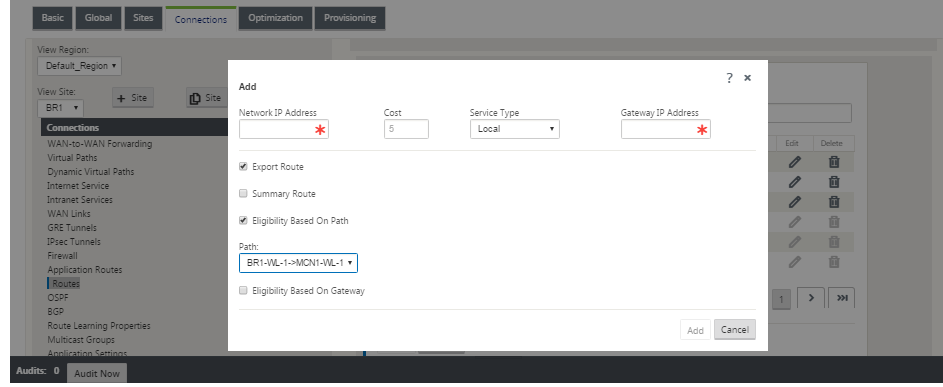Click page 1 pagination button
The height and width of the screenshot is (387, 943).
pyautogui.click(x=781, y=299)
